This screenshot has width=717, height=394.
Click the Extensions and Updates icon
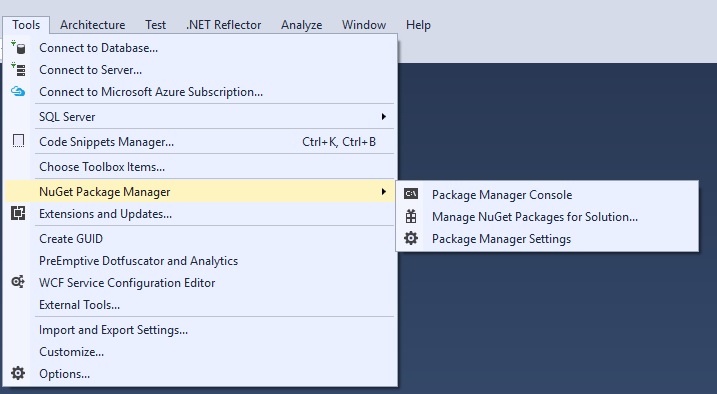18,213
